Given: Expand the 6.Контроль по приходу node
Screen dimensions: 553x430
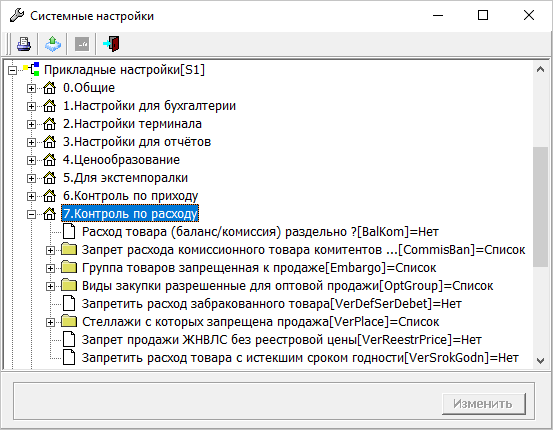Looking at the screenshot, I should pos(31,196).
